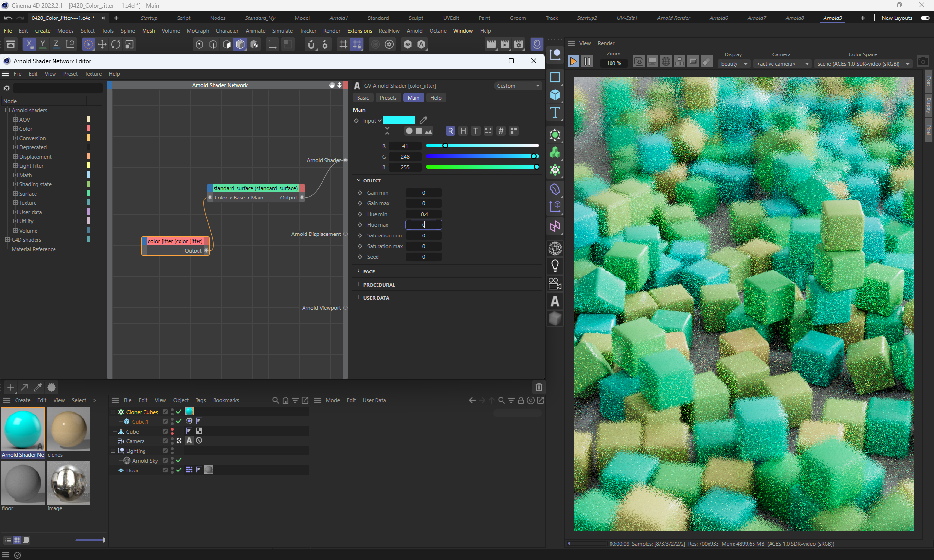Pause the Arnold IPR render
Screen dimensions: 934x560
[587, 61]
